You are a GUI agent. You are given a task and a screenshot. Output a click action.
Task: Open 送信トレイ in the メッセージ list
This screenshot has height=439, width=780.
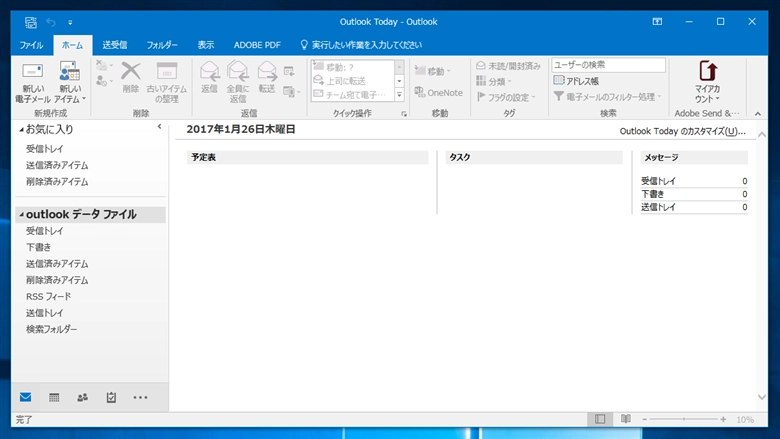click(658, 207)
